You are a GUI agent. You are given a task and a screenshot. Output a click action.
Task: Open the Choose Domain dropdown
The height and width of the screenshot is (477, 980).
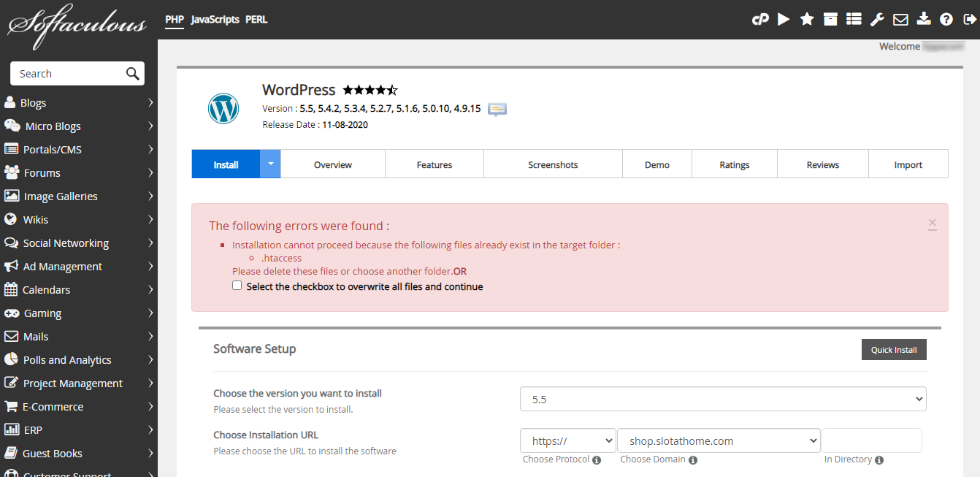click(719, 441)
